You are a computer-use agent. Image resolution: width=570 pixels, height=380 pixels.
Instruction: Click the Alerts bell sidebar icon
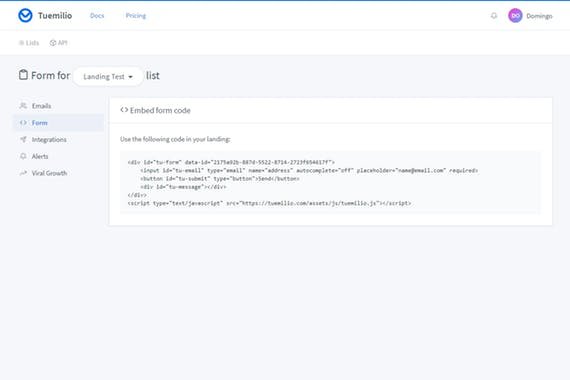[x=23, y=156]
